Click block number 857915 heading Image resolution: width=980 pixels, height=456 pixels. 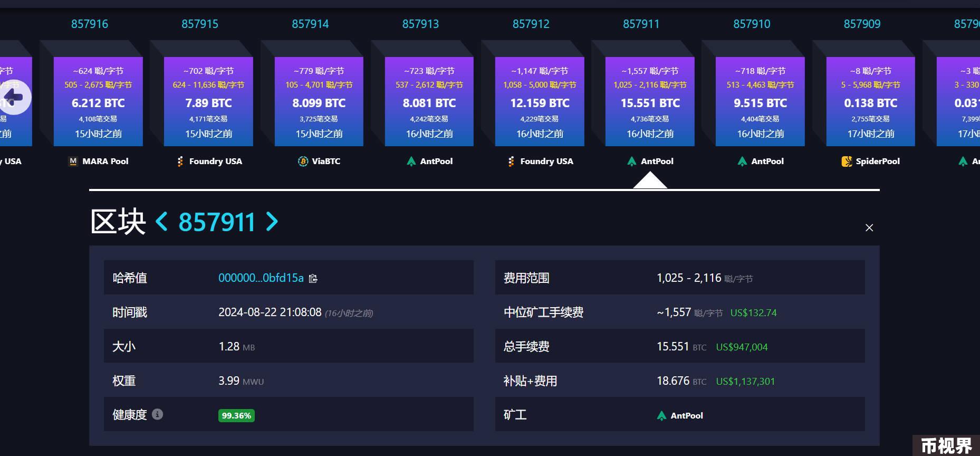(200, 24)
